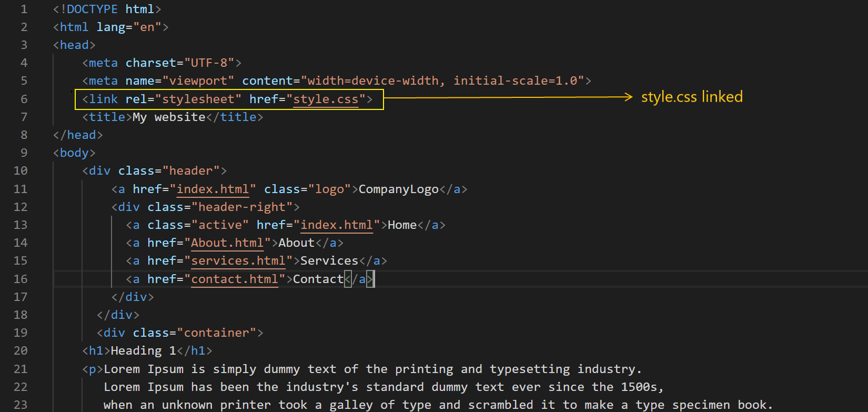
Task: Open the contact.html href link
Action: [235, 279]
